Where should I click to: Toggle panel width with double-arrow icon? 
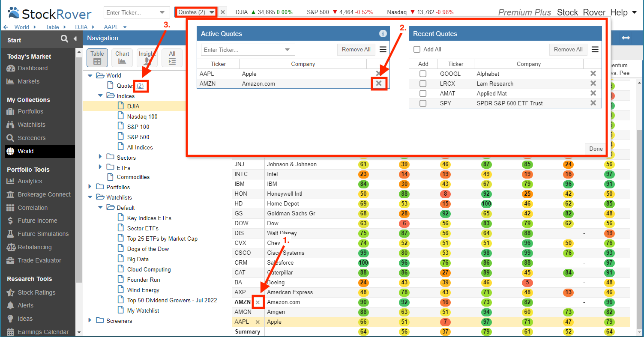point(626,38)
